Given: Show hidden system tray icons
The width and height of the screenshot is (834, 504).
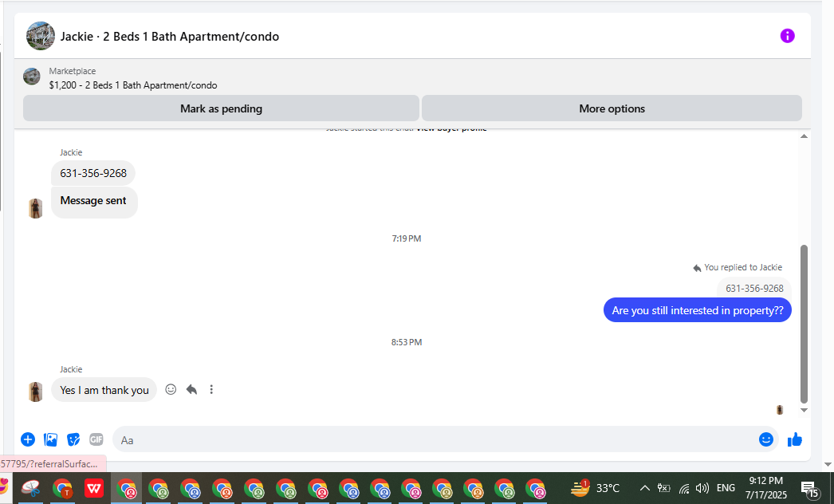Looking at the screenshot, I should click(x=645, y=488).
